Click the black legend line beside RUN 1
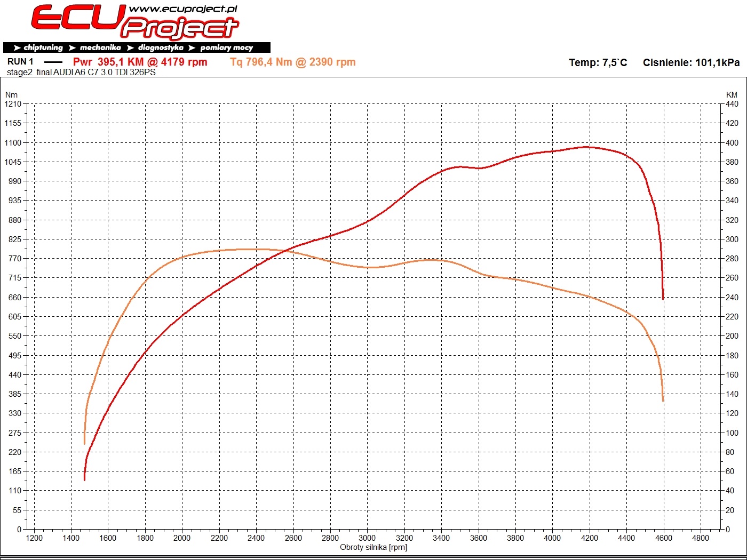This screenshot has height=560, width=747. [x=53, y=62]
